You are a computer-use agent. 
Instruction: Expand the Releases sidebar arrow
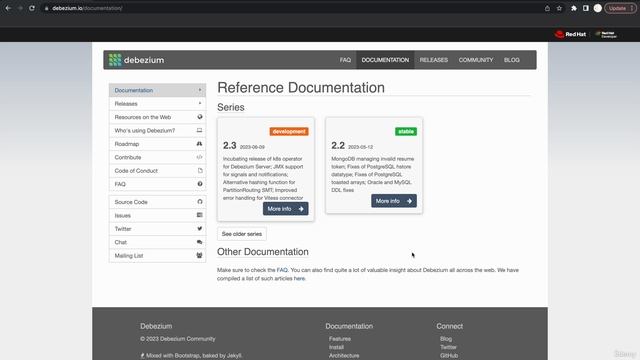(x=200, y=104)
